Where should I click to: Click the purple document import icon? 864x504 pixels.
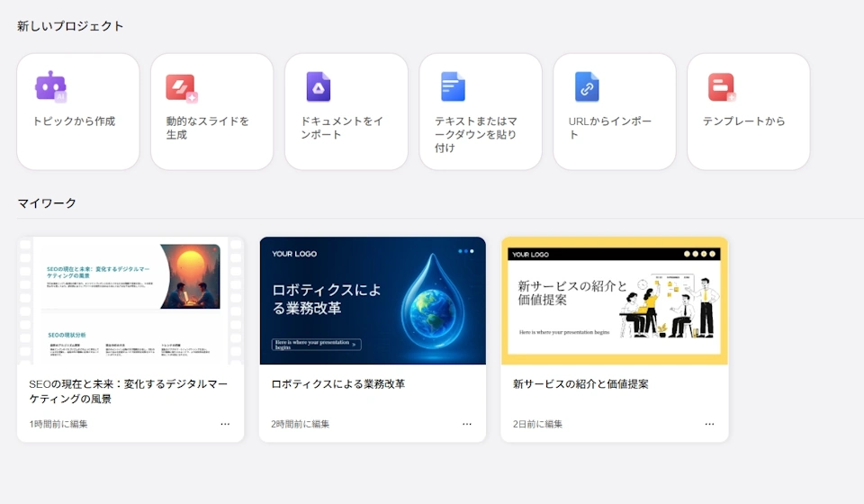click(x=318, y=87)
